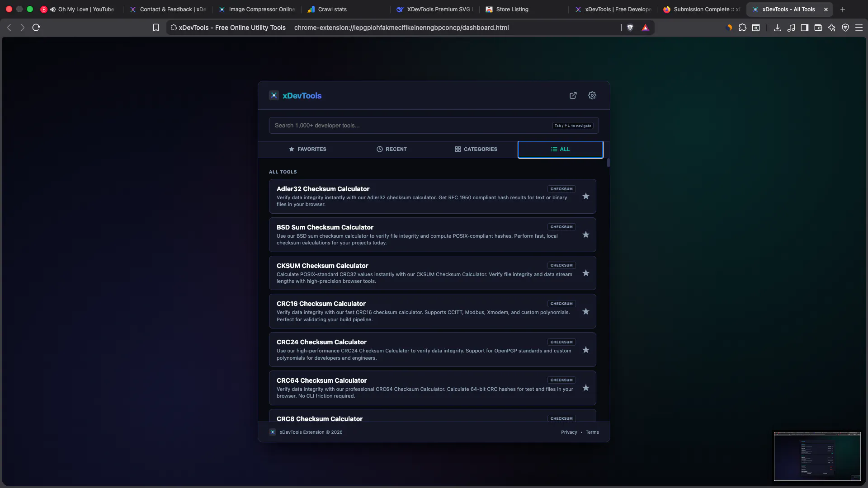Open the Brave VPN shield icon
Image resolution: width=868 pixels, height=488 pixels.
845,28
